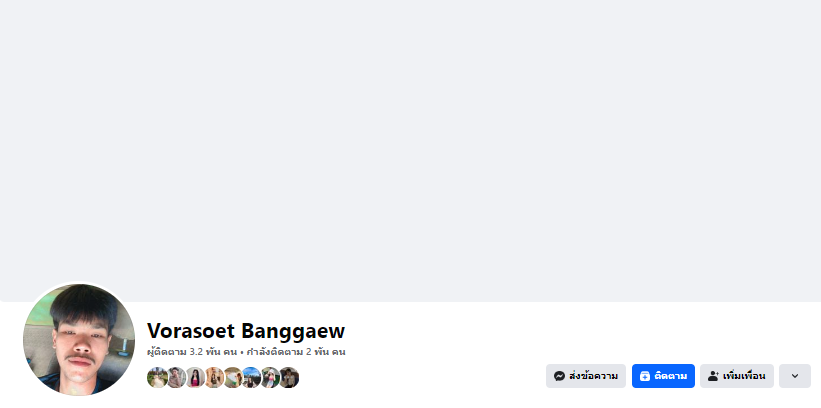Open the ผู้ติดตาม 3.2 พัน คน followers link

pos(192,352)
